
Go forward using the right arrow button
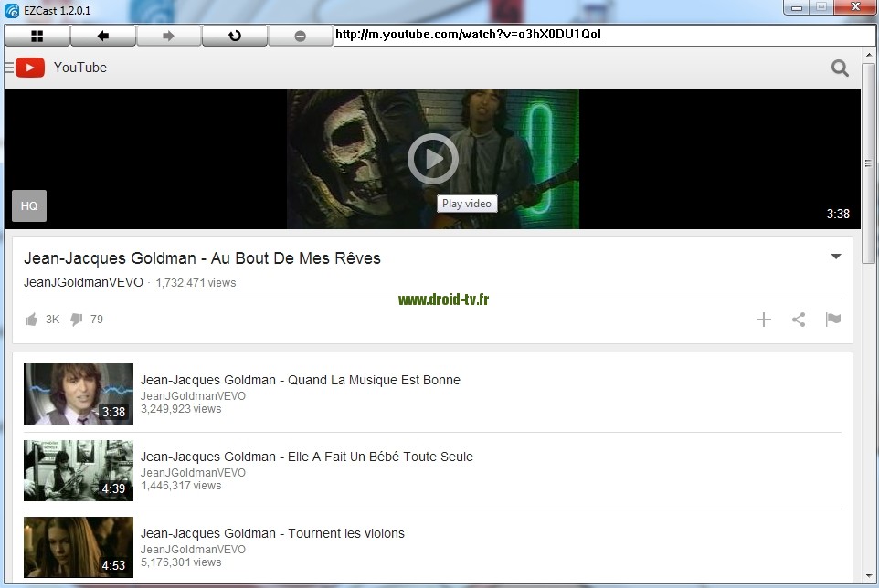tap(169, 36)
